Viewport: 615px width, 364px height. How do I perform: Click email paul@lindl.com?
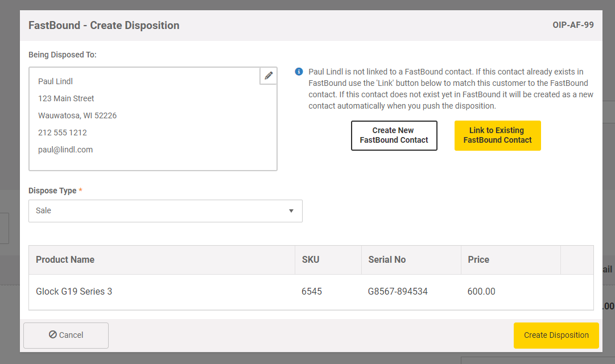click(65, 150)
